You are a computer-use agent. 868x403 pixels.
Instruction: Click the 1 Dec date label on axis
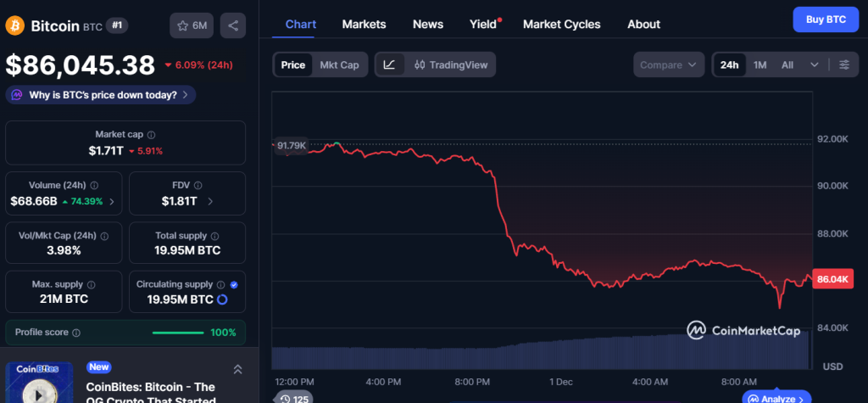(561, 382)
